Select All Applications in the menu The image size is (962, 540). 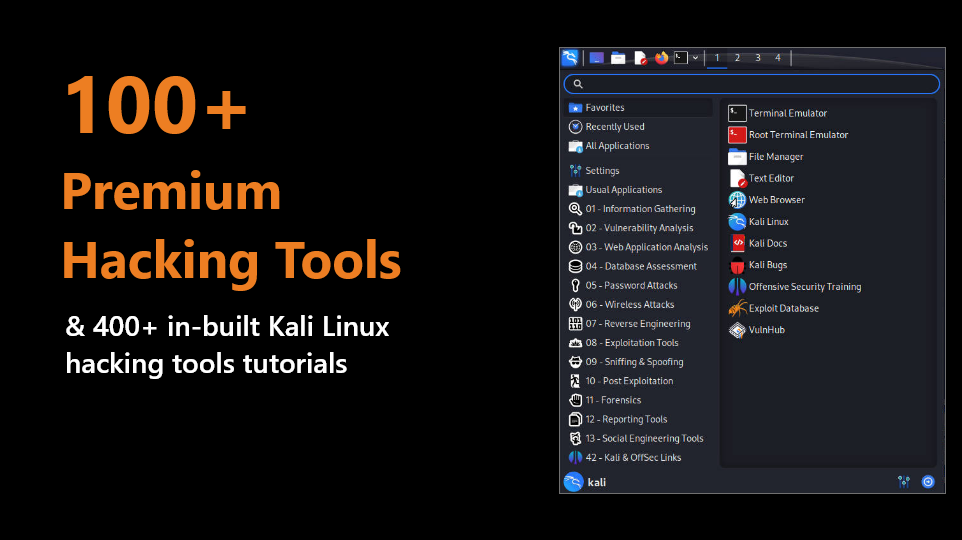pyautogui.click(x=616, y=146)
